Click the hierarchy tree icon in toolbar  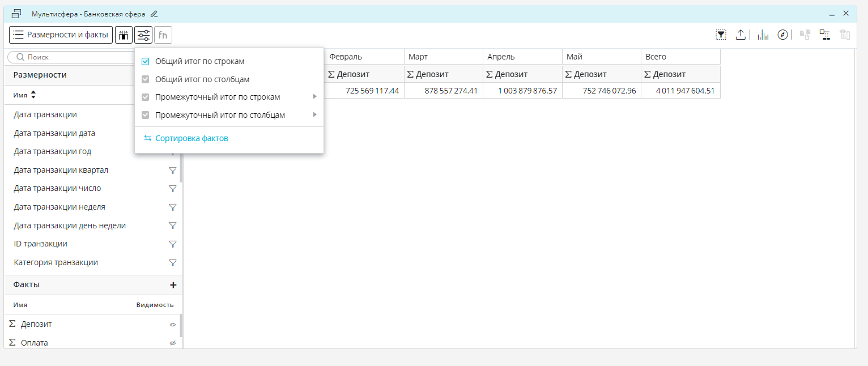click(x=825, y=35)
